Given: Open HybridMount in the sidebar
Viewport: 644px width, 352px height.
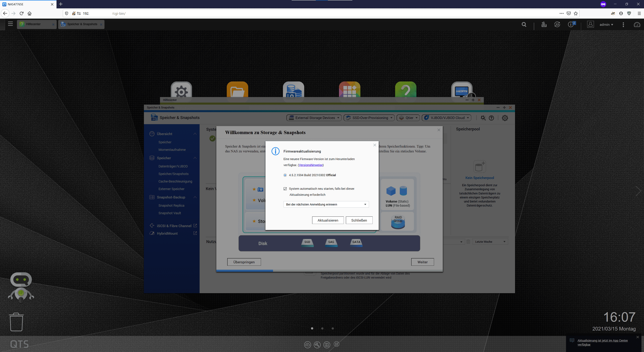Looking at the screenshot, I should tap(167, 233).
